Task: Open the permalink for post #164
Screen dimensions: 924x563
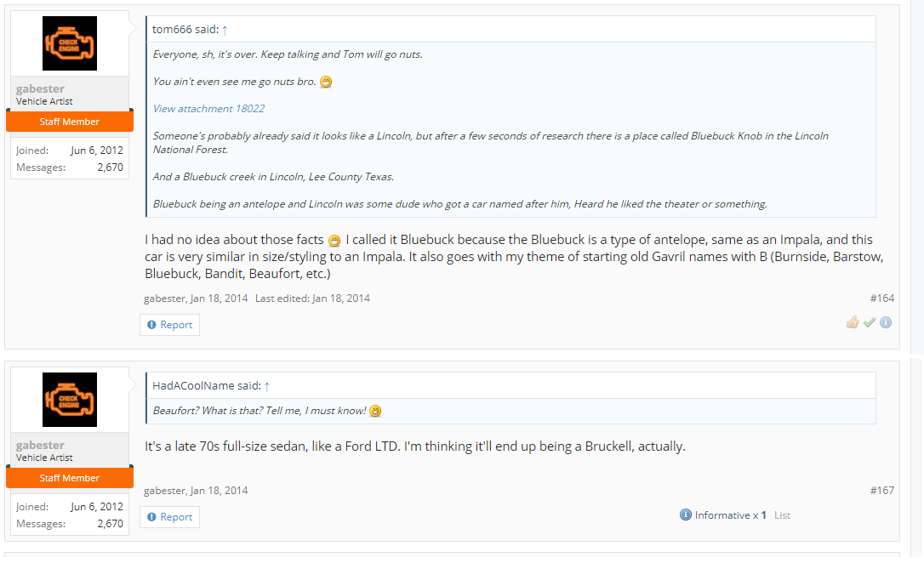Action: point(881,299)
